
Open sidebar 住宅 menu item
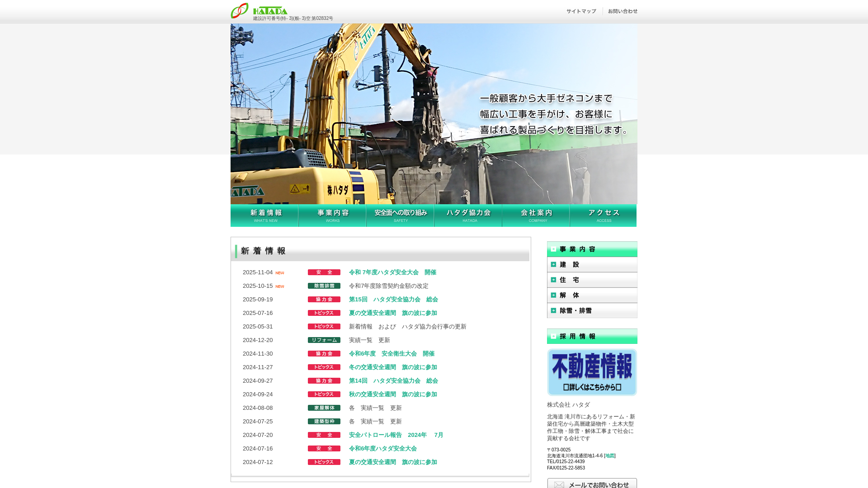tap(592, 280)
